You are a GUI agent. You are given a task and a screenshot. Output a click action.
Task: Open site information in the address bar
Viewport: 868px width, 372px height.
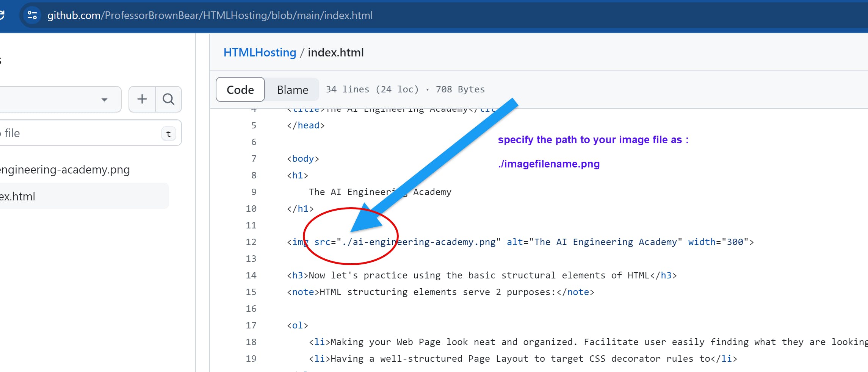click(x=32, y=15)
